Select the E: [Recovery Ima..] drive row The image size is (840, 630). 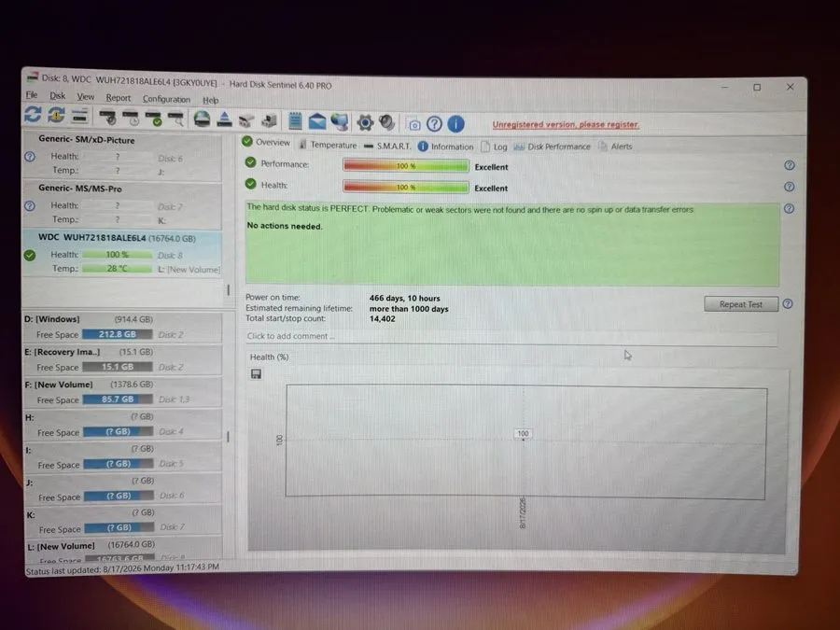122,359
